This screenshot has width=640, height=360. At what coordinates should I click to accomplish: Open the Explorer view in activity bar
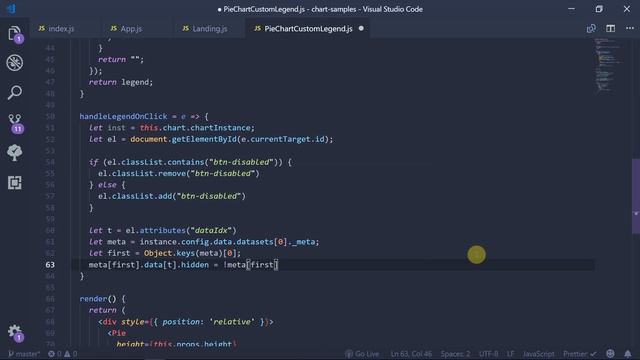click(x=15, y=34)
